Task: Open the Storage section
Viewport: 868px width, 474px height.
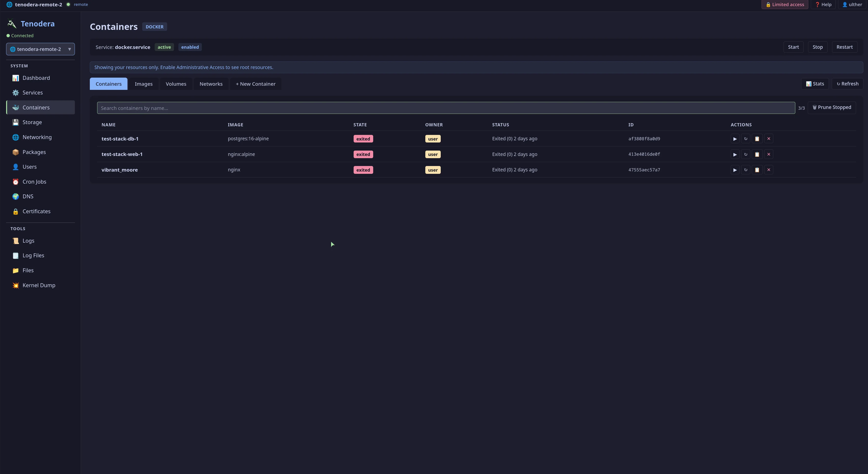Action: [x=40, y=122]
